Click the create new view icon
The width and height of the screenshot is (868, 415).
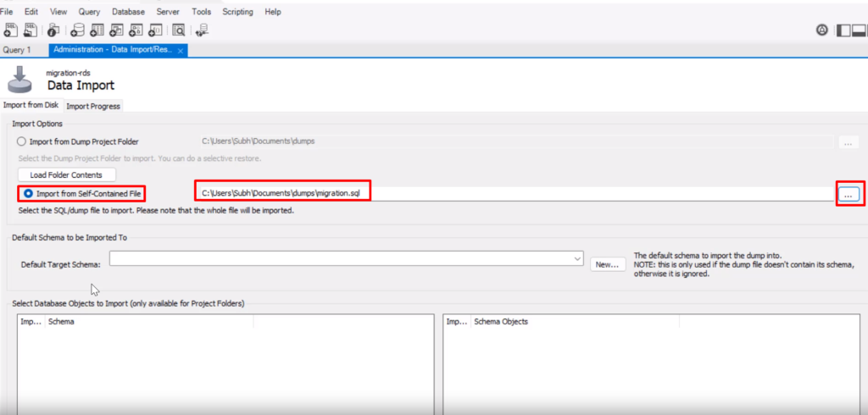116,30
